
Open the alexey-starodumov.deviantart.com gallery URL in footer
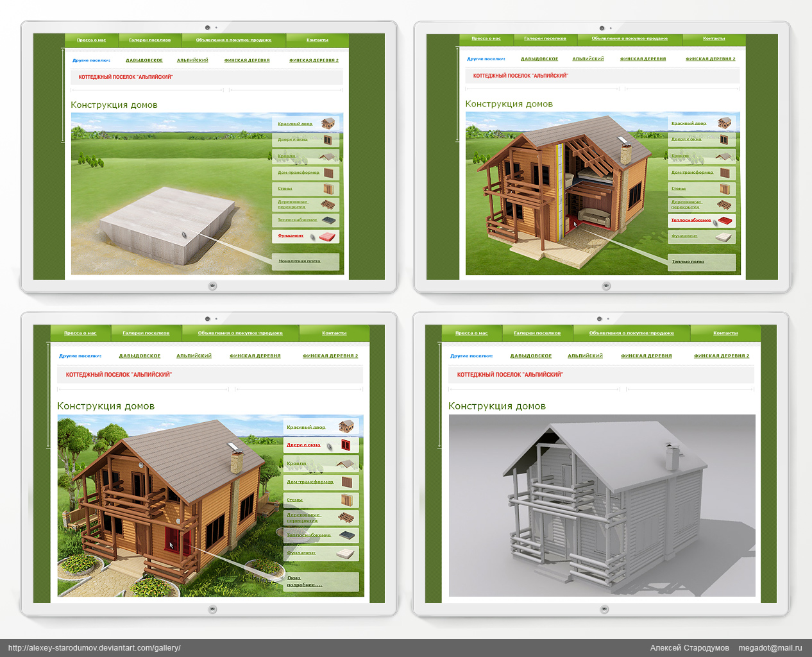tap(94, 648)
